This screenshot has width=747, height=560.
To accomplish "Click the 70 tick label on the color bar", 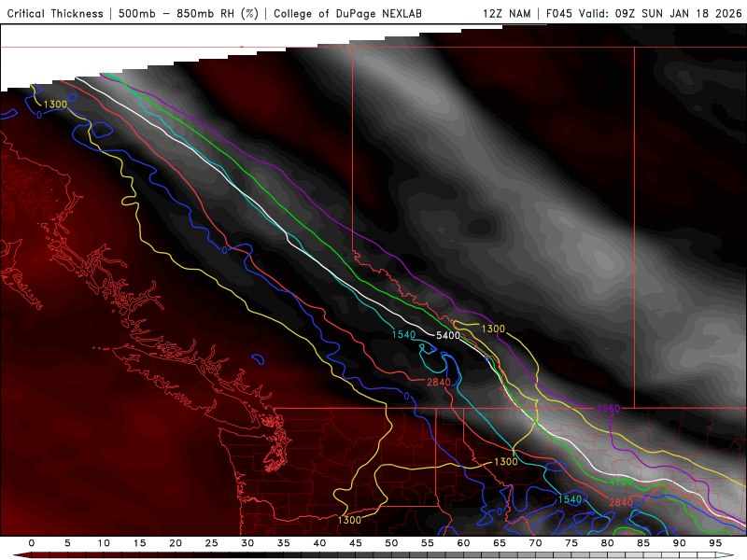I will 535,543.
